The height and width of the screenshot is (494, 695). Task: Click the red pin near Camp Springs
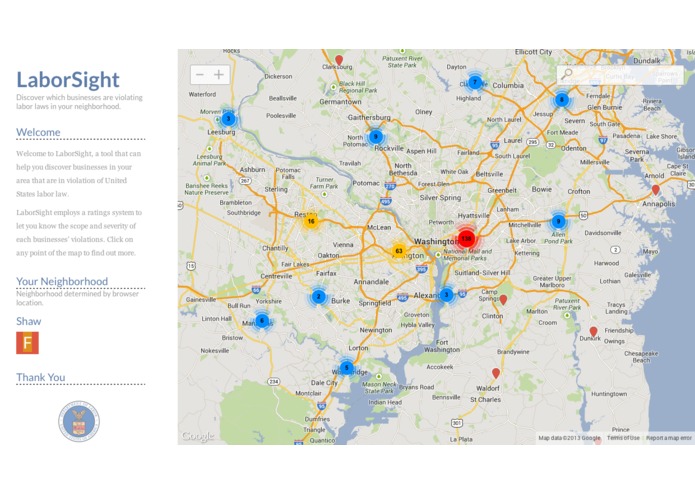tap(503, 300)
